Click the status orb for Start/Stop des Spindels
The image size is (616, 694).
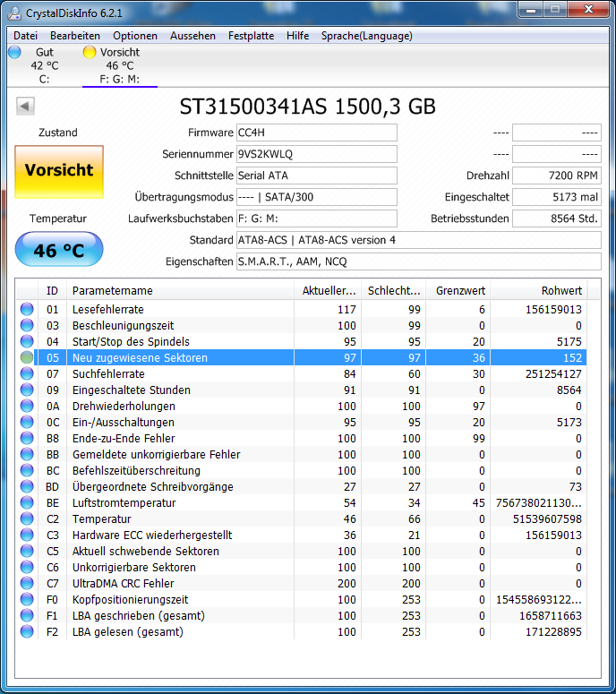coord(27,341)
